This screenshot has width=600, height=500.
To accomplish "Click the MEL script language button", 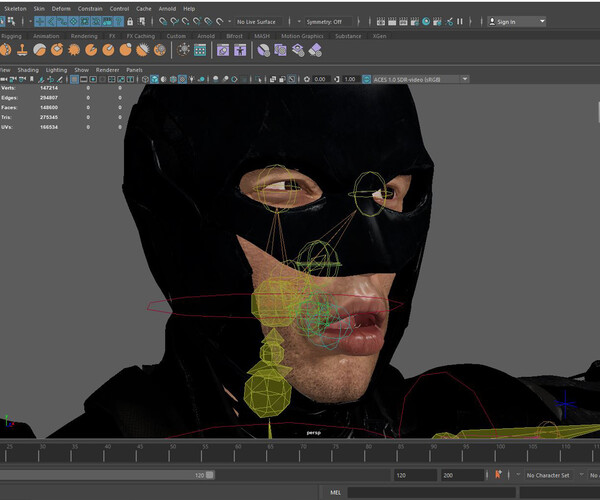I will [x=335, y=492].
